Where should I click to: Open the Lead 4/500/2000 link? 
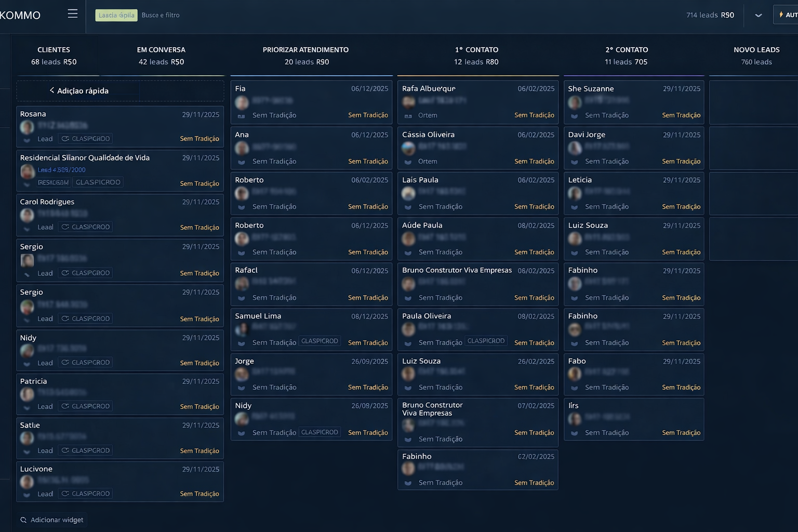pyautogui.click(x=62, y=170)
